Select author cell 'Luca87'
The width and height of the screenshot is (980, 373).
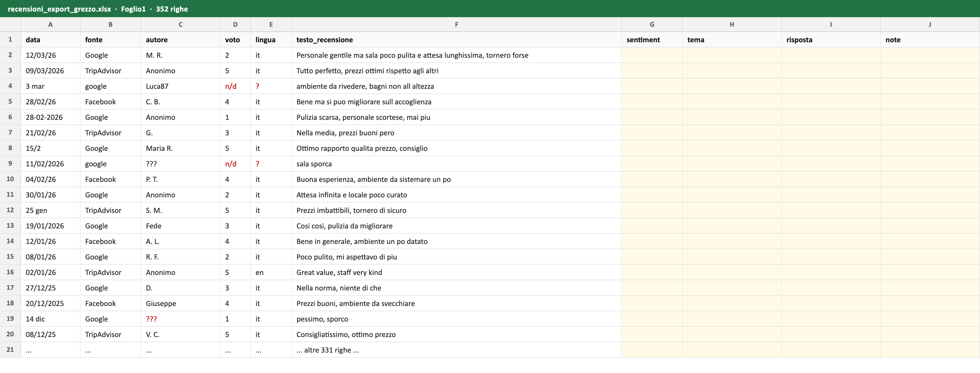(x=180, y=86)
